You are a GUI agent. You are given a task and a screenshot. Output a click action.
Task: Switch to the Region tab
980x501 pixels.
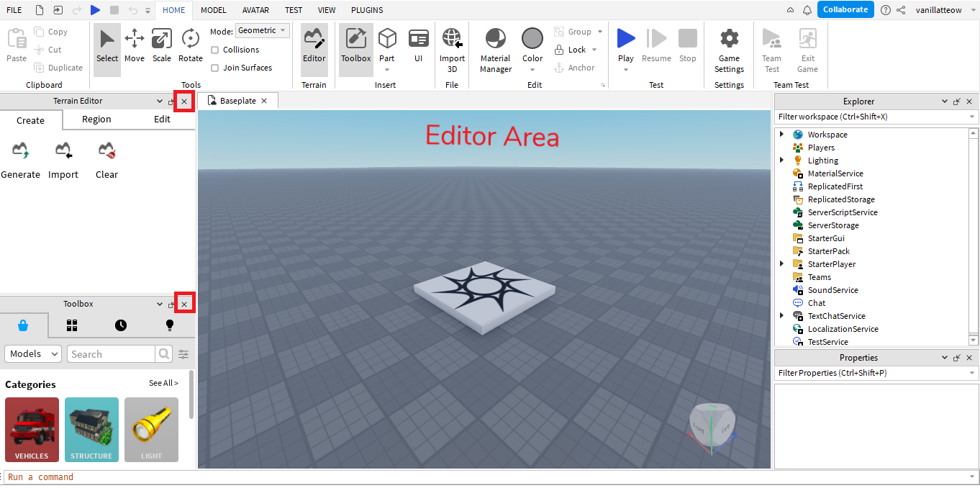[x=96, y=119]
